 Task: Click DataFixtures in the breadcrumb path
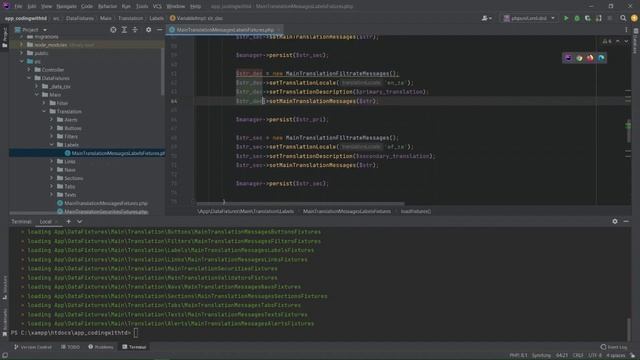80,18
